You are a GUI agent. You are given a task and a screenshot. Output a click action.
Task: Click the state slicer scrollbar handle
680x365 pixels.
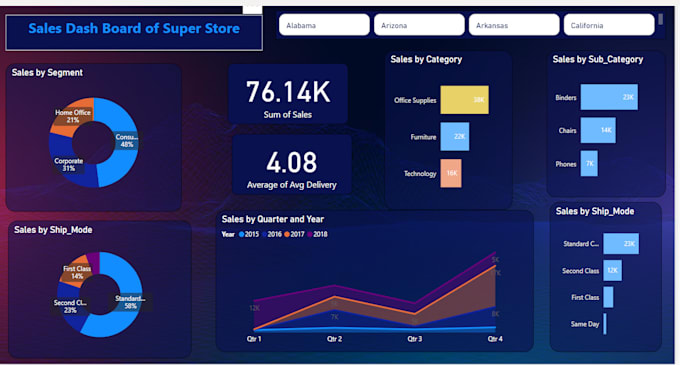[660, 19]
